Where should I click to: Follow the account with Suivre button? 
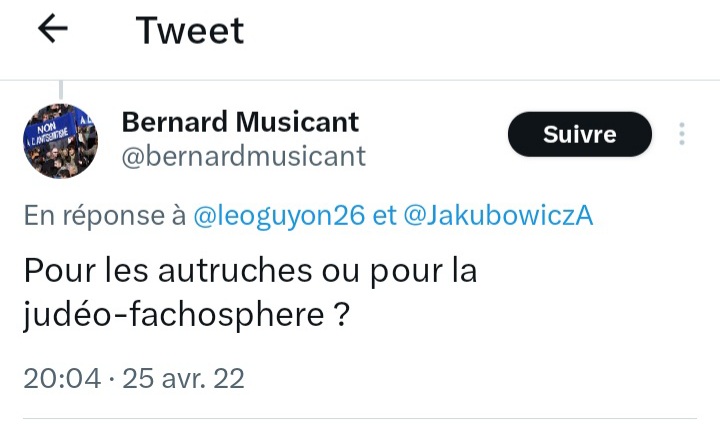click(579, 134)
